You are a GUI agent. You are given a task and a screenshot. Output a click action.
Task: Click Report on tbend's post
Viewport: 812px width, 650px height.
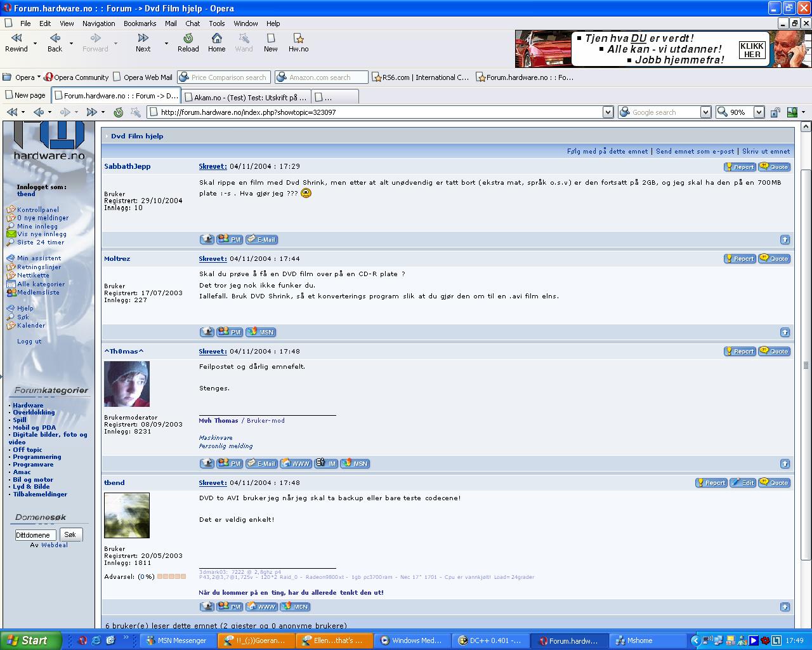tap(711, 483)
